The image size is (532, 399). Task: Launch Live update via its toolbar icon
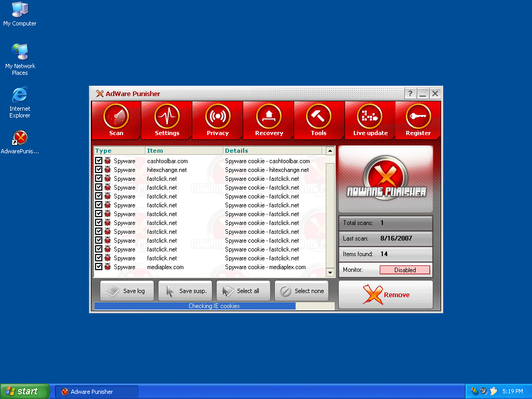(x=369, y=119)
